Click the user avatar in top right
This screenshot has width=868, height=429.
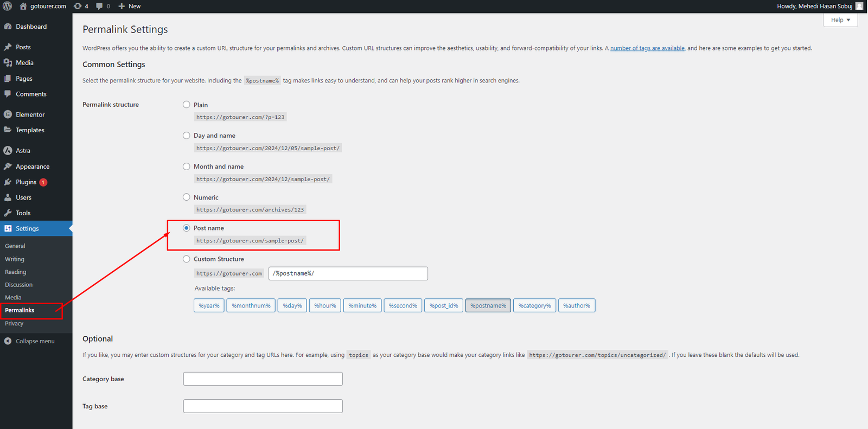(859, 6)
